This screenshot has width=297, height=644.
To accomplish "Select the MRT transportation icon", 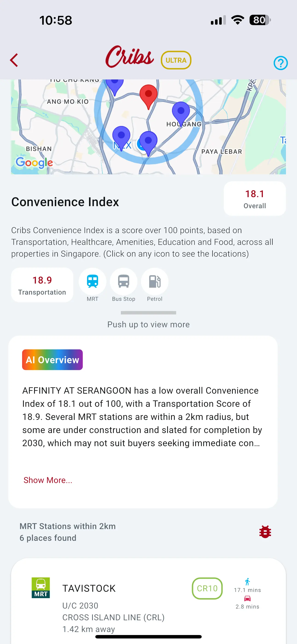I will coord(93,282).
